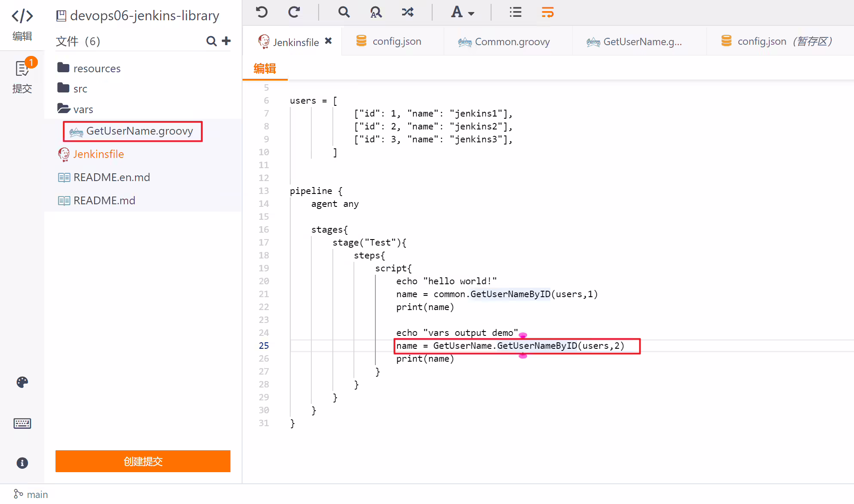Open the font size dropdown
This screenshot has height=504, width=854.
click(x=462, y=12)
